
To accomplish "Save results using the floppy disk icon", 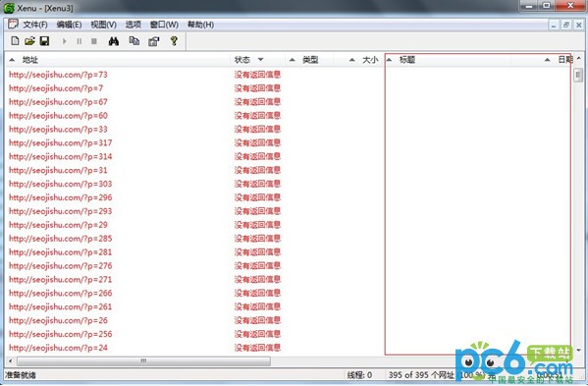I will (44, 41).
